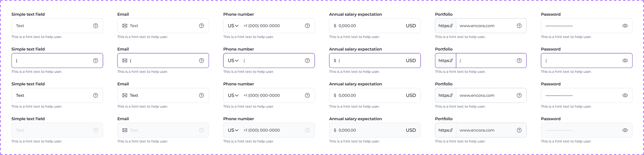Toggle eye icon in greyed-out disabled Password field

625,130
